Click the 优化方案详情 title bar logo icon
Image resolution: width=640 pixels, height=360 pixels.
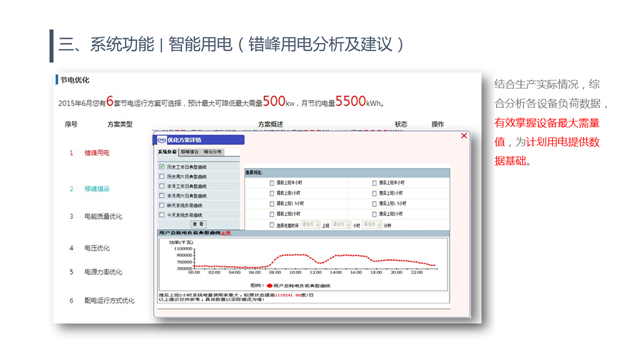pos(162,140)
